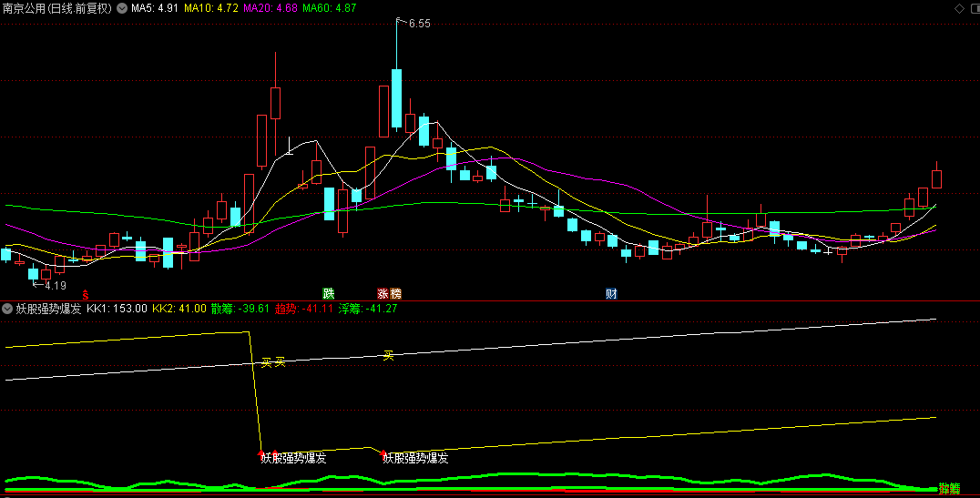Image resolution: width=980 pixels, height=498 pixels.
Task: Click the 散筹: -39.61 value
Action: coord(240,309)
